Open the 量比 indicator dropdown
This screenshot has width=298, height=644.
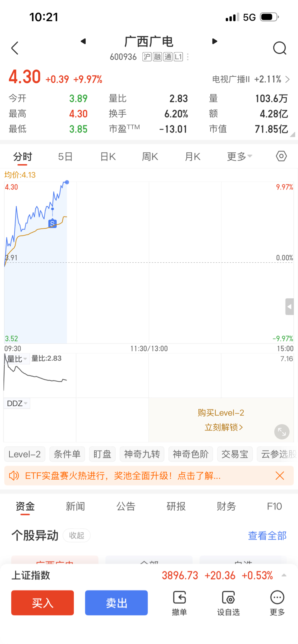coord(17,359)
